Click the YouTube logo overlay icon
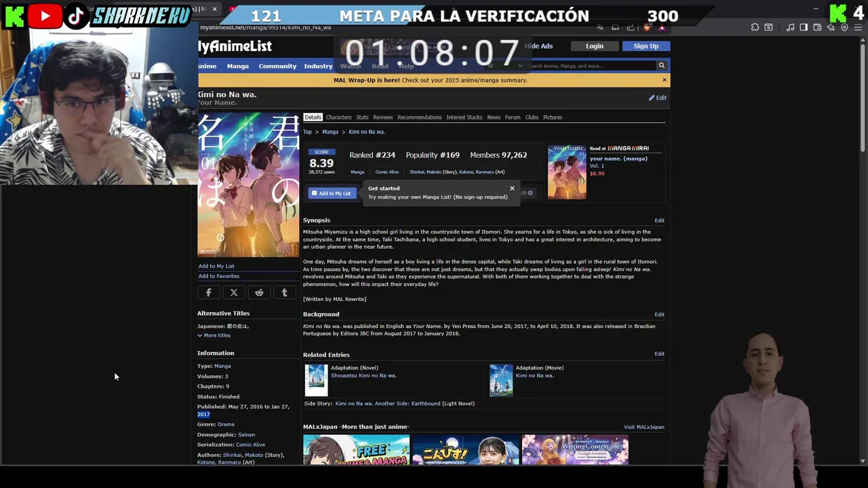This screenshot has height=488, width=868. click(45, 16)
